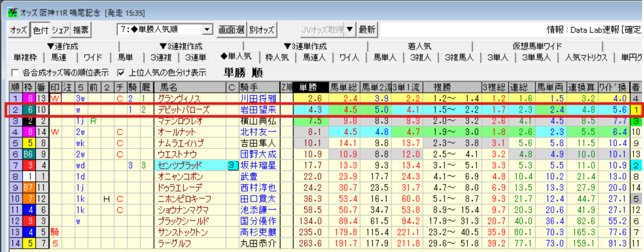Click the シェア toolbar button

click(x=60, y=30)
